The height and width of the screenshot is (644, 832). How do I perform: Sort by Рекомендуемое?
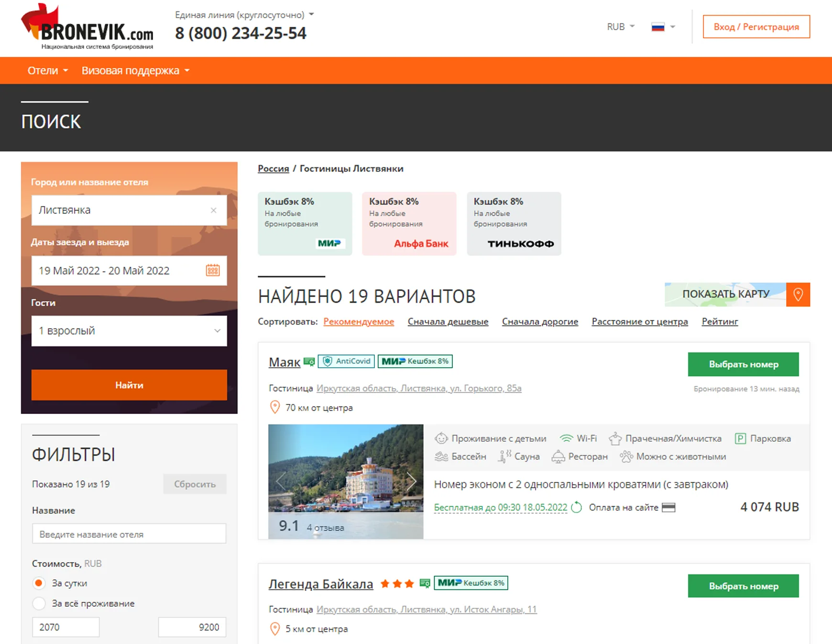[359, 322]
